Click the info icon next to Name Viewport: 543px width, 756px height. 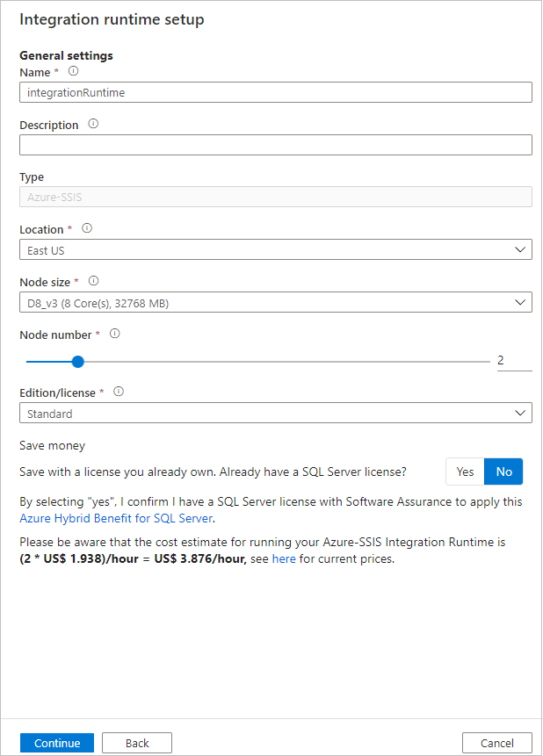[x=73, y=71]
